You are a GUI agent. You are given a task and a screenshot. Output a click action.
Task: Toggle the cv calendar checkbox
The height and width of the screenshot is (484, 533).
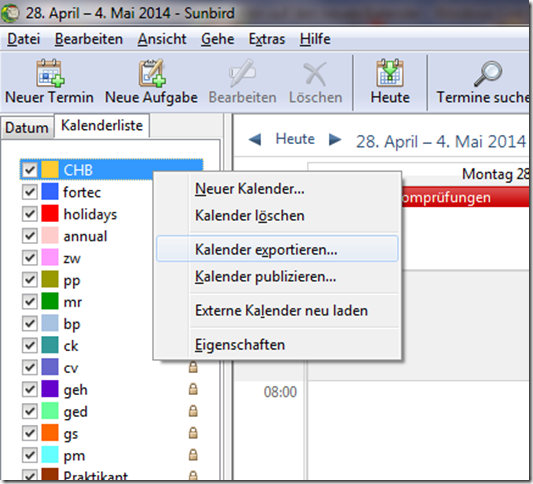(x=30, y=367)
